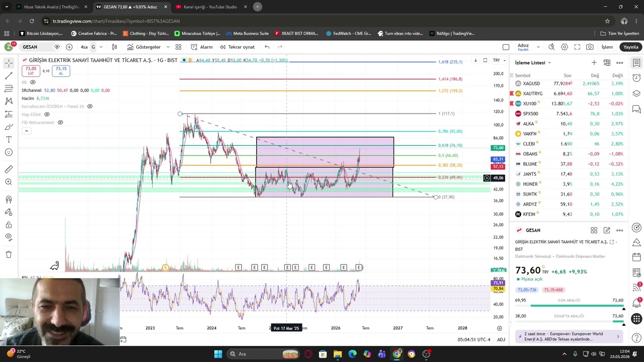Open the alerts panel clock icon
The height and width of the screenshot is (362, 644).
pos(636,78)
